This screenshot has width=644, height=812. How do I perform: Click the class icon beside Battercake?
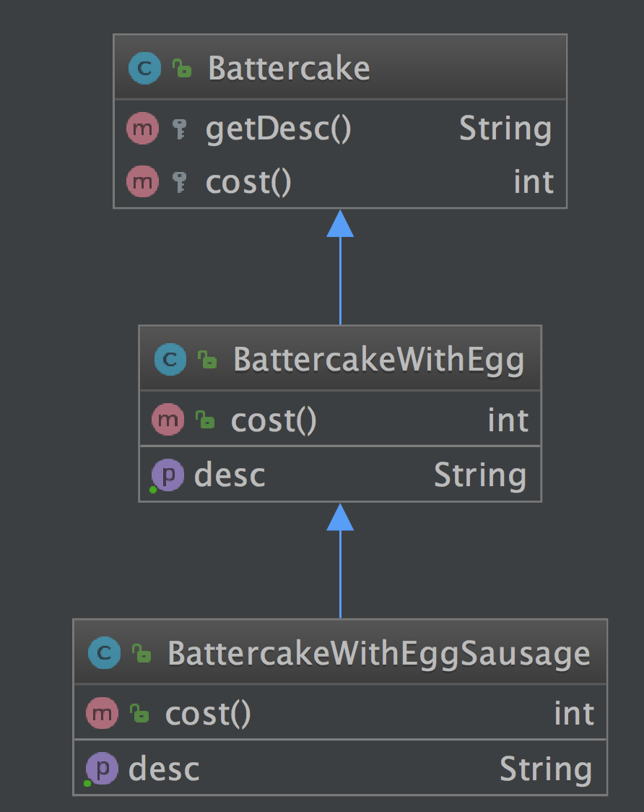[144, 69]
